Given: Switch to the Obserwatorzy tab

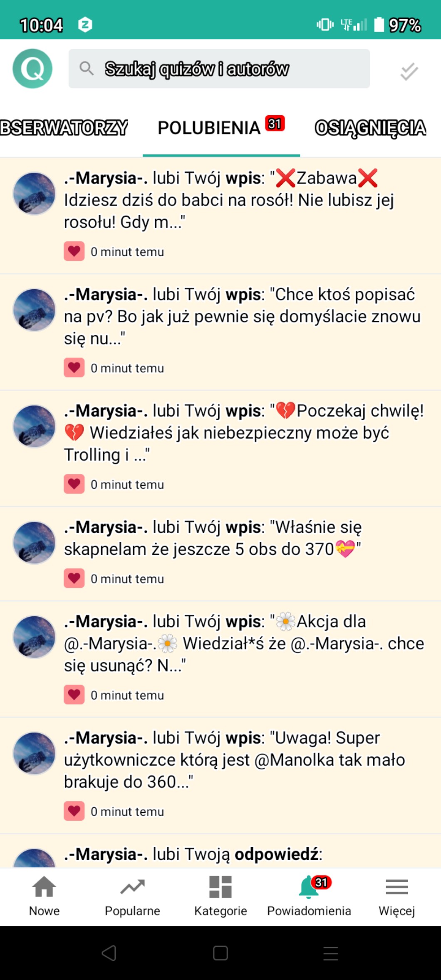Looking at the screenshot, I should (64, 128).
